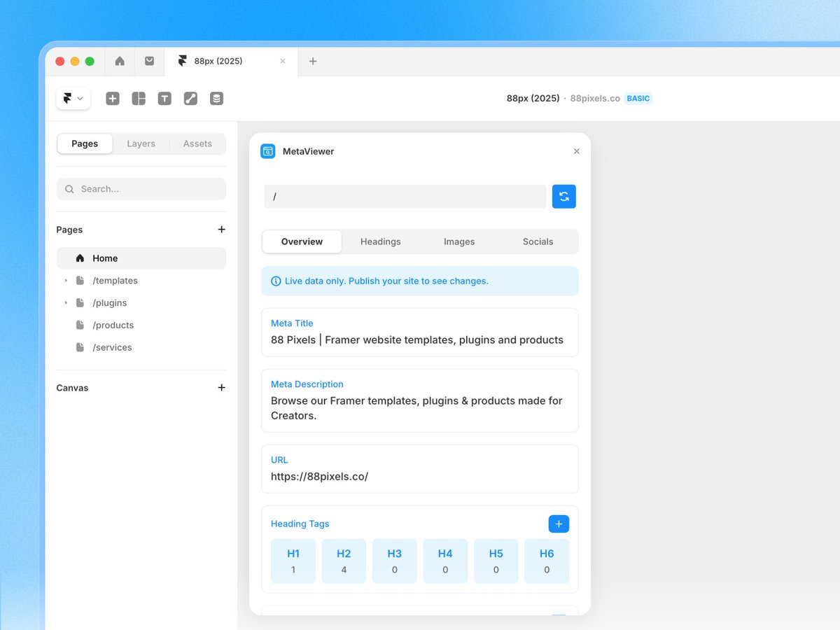Expand the /plugins page group
This screenshot has width=840, height=630.
(x=66, y=303)
